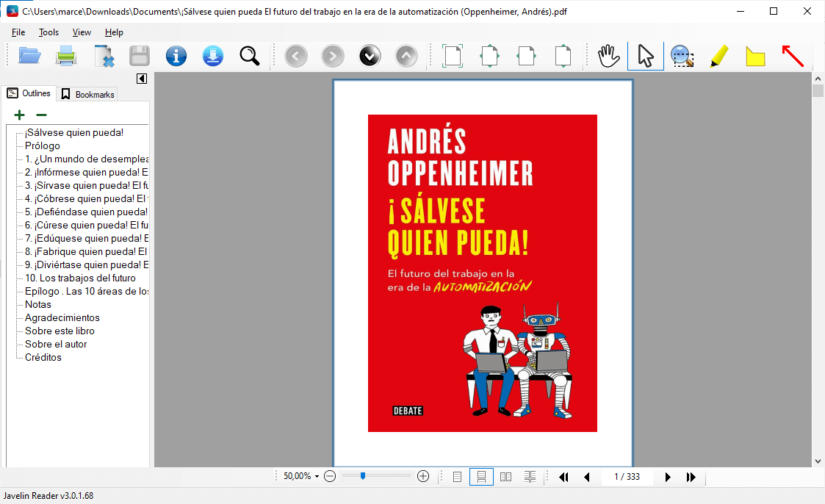Select the yellow sticky note tool

755,56
